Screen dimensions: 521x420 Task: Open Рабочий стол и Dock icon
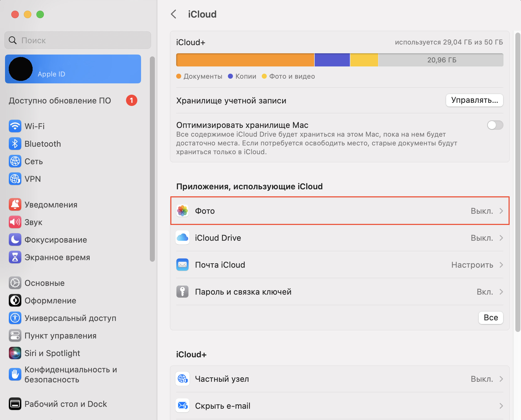coord(15,404)
